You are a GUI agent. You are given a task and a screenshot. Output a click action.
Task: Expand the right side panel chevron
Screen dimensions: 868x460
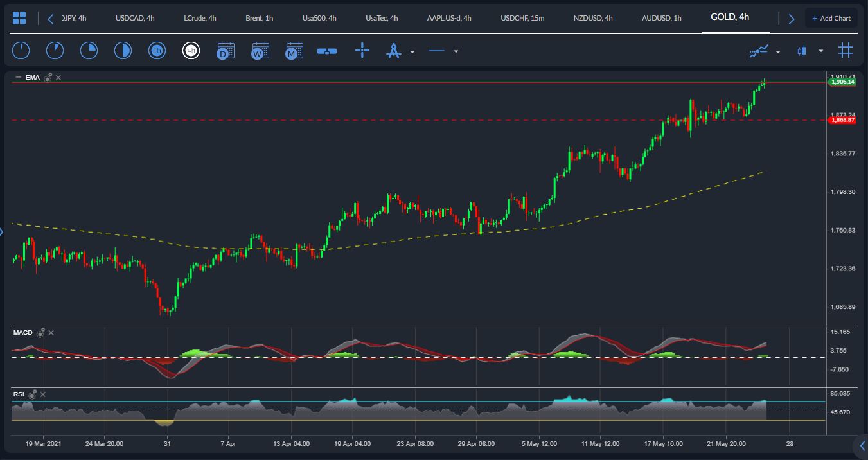[862, 445]
